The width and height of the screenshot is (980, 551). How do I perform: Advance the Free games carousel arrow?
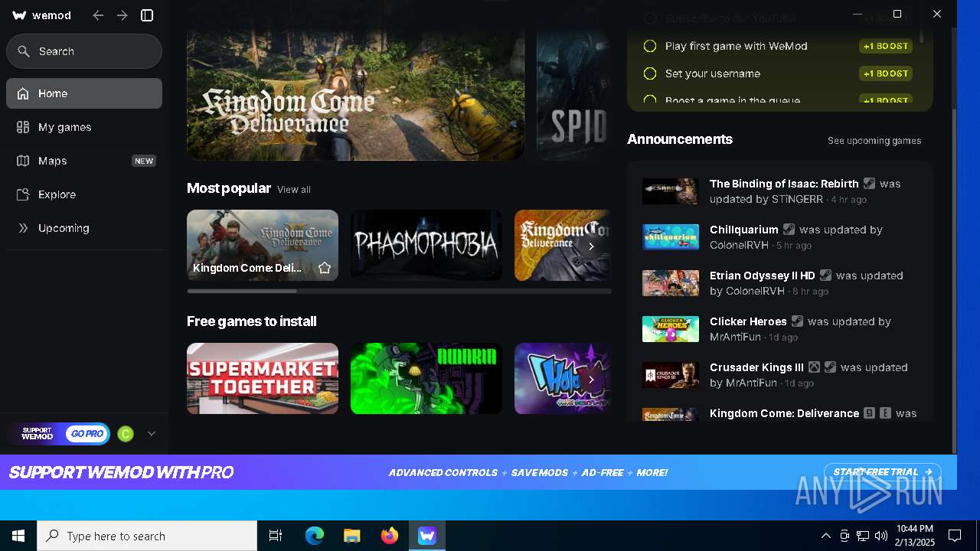pyautogui.click(x=591, y=380)
